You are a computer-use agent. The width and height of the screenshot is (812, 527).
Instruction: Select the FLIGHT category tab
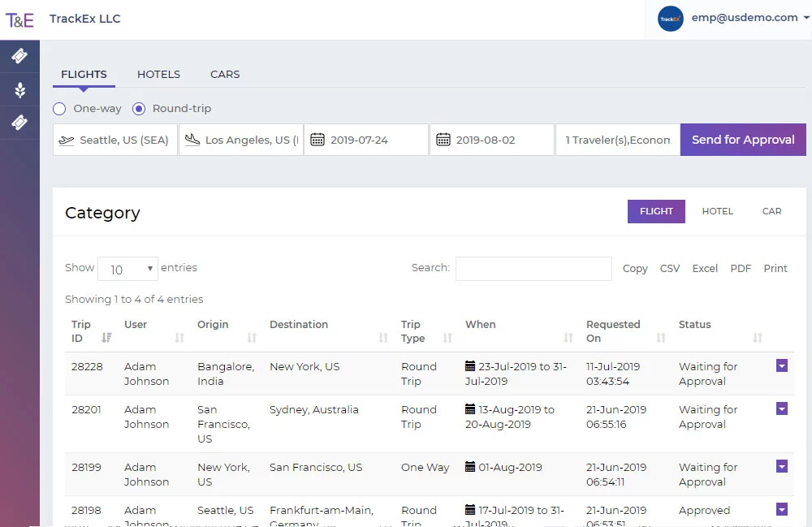(656, 211)
